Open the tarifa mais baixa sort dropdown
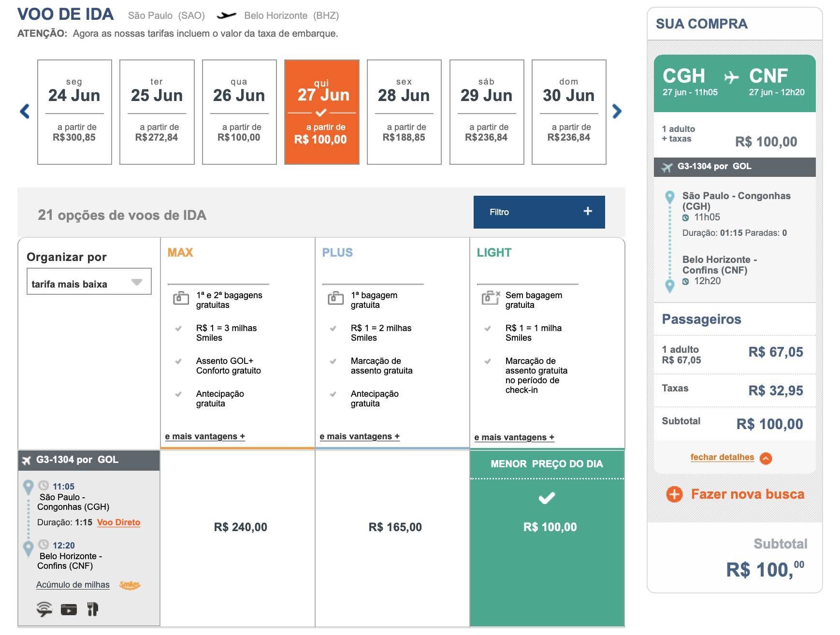This screenshot has width=840, height=635. pyautogui.click(x=89, y=281)
